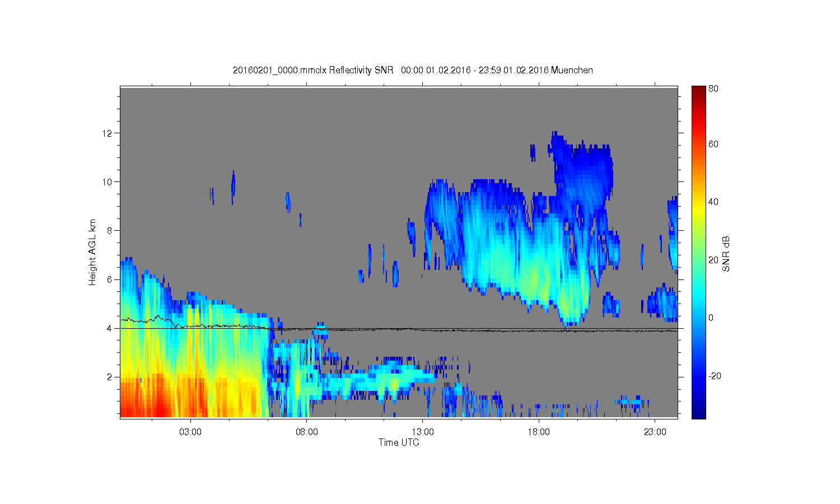Click the height axis tick label 2
Image resolution: width=840 pixels, height=504 pixels.
click(110, 377)
